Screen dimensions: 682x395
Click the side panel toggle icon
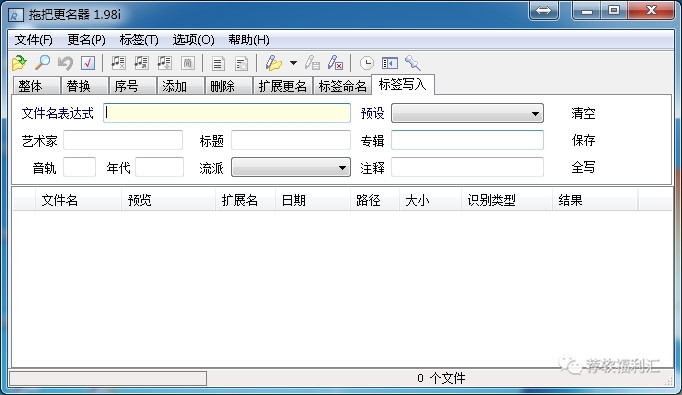click(x=390, y=64)
